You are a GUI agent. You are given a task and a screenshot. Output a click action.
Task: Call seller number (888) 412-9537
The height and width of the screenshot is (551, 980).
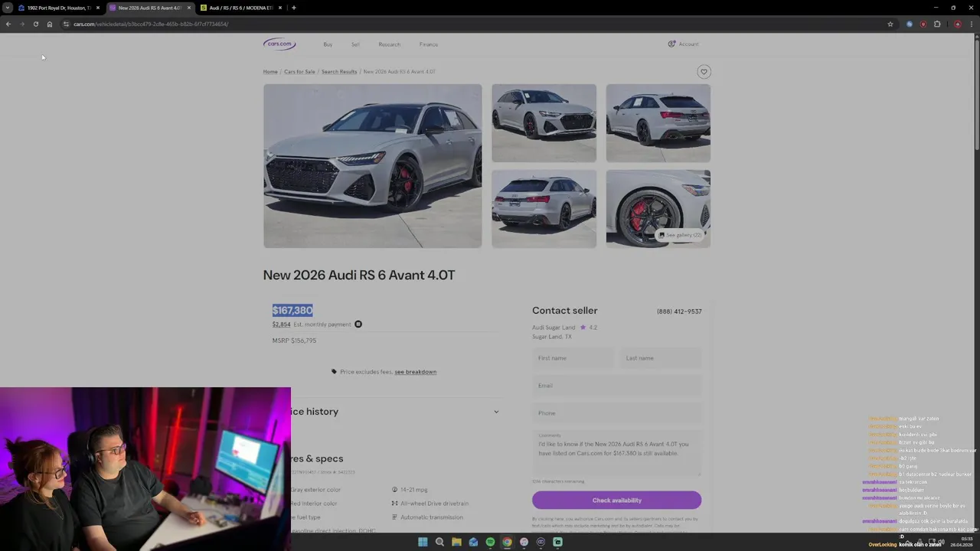pos(679,311)
